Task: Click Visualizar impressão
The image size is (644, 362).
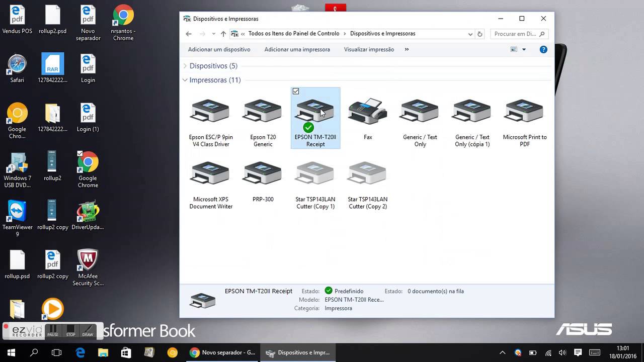Action: tap(369, 49)
